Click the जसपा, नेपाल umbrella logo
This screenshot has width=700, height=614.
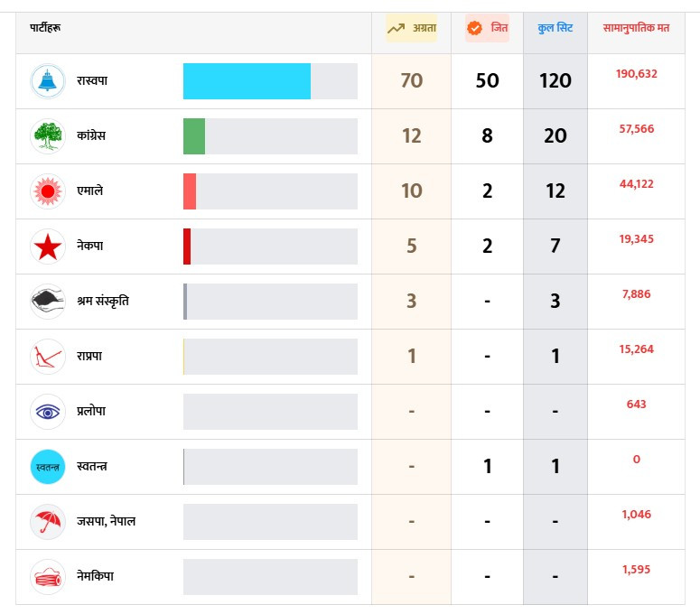pyautogui.click(x=47, y=522)
